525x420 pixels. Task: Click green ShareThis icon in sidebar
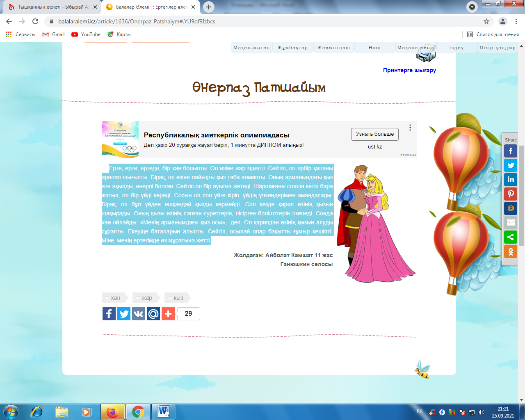(x=511, y=237)
